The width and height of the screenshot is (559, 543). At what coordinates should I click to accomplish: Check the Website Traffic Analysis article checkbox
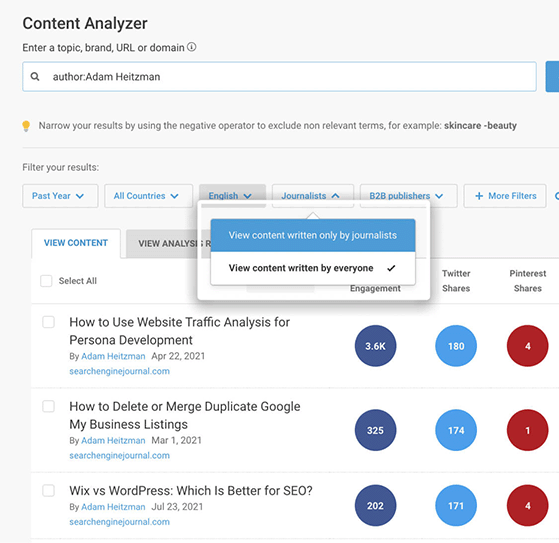pos(48,322)
